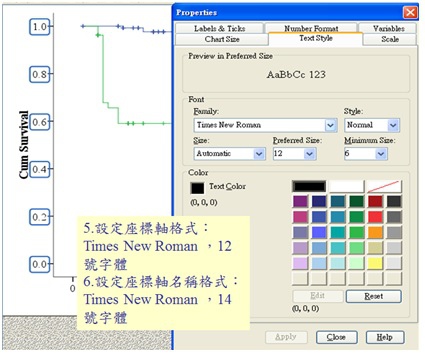
Task: Switch to the Labels & Ticks tab
Action: tap(219, 28)
